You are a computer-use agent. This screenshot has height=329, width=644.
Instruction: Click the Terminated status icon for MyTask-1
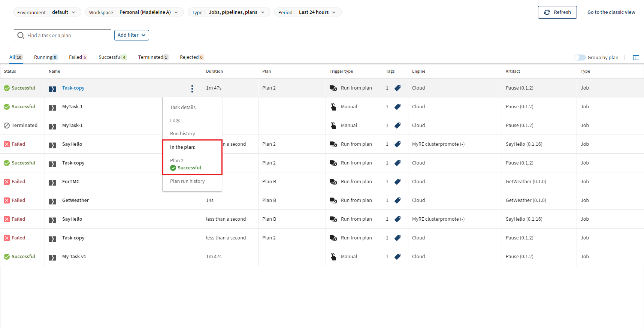pos(7,126)
